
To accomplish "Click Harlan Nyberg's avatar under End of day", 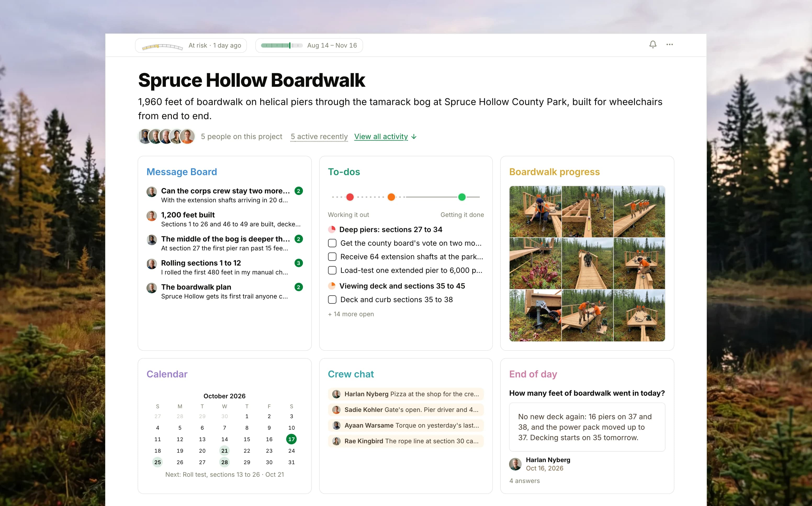I will [515, 464].
